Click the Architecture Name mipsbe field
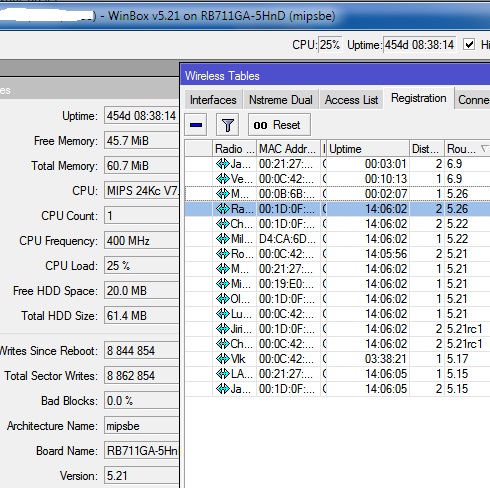 (x=142, y=426)
